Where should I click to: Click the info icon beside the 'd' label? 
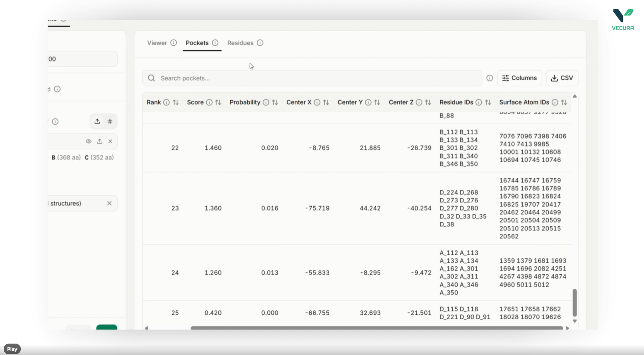click(57, 89)
